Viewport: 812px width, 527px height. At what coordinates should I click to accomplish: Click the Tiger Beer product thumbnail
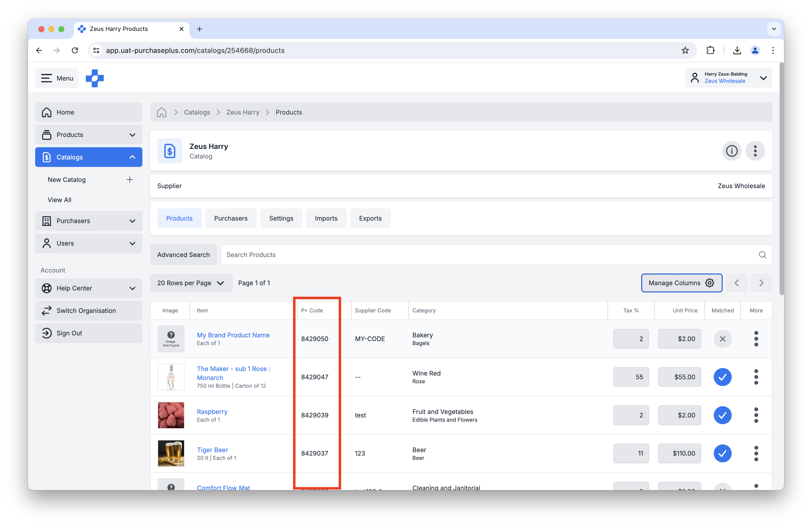coord(171,453)
